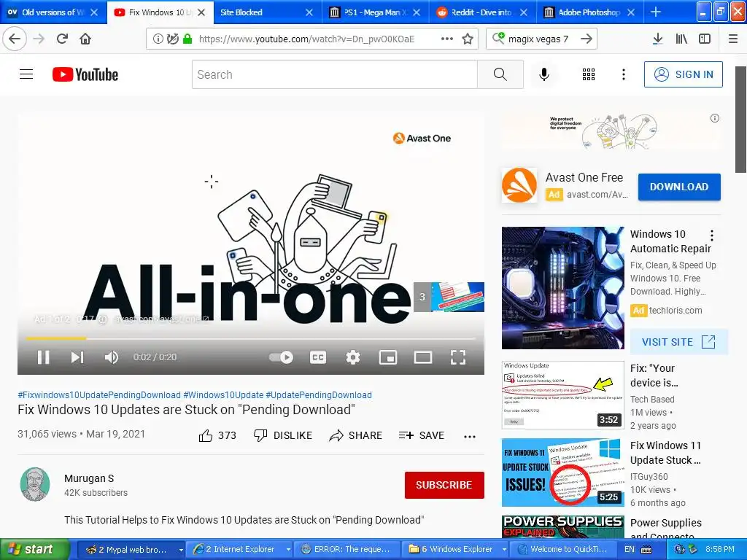Subscribe to Murugan S channel
747x560 pixels.
click(444, 485)
